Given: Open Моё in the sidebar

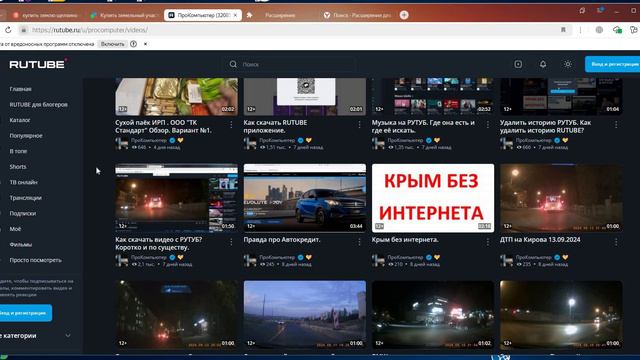Looking at the screenshot, I should pos(15,229).
